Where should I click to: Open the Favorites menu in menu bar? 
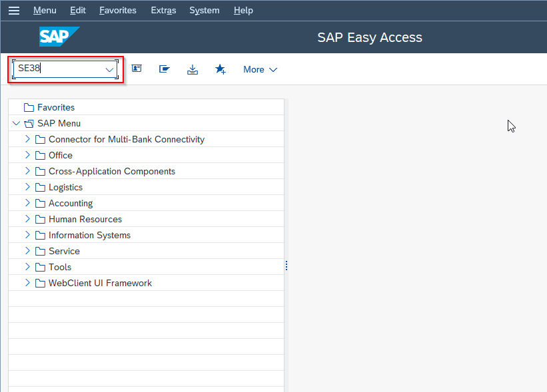[117, 11]
